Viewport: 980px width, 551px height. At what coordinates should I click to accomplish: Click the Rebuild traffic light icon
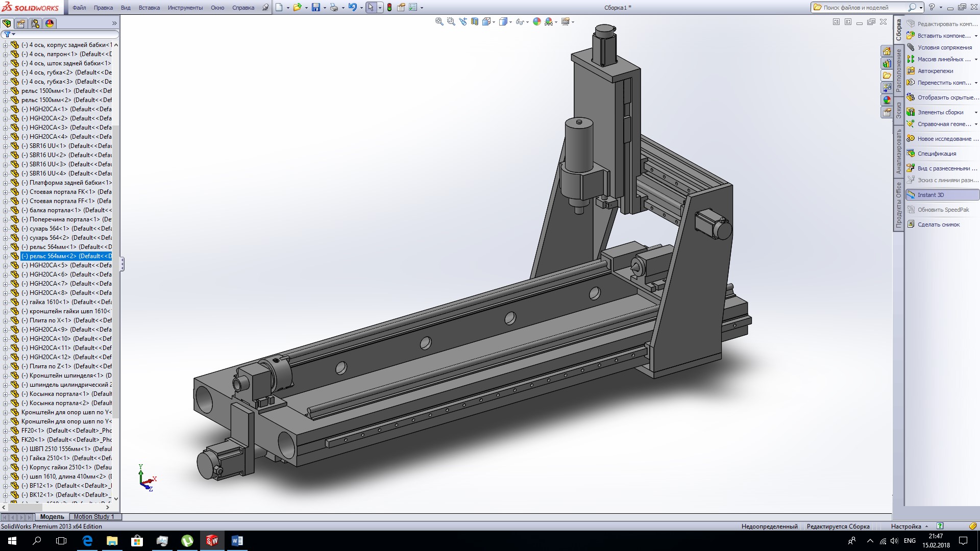389,8
